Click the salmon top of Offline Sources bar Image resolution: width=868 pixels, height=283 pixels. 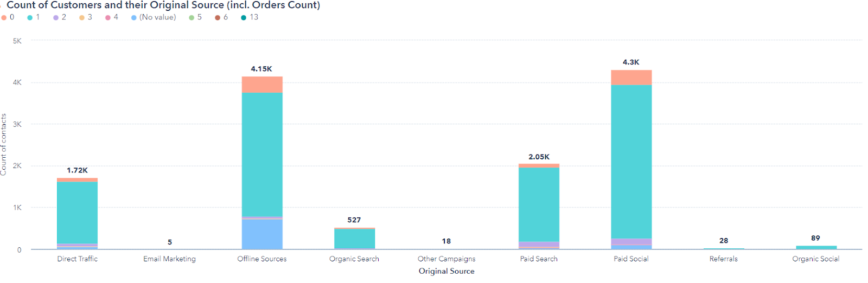tap(262, 85)
